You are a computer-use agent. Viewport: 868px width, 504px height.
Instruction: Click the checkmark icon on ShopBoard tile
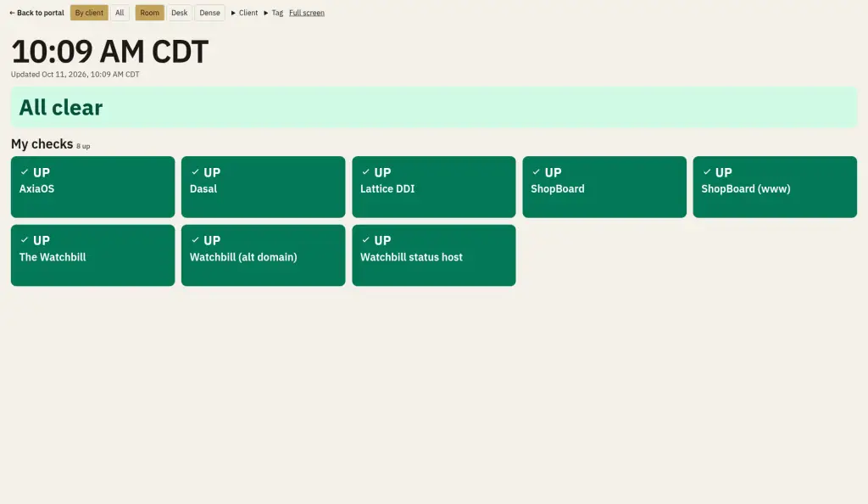pos(536,171)
